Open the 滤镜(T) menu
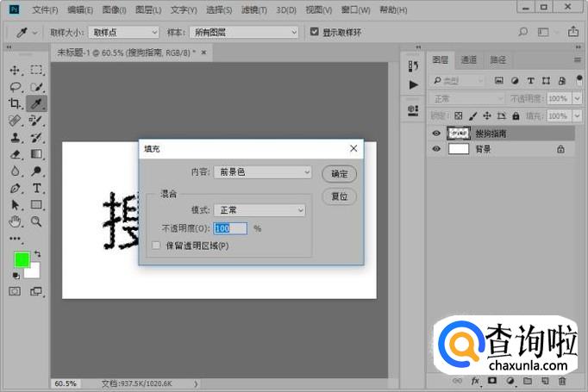This screenshot has width=588, height=392. [x=253, y=10]
